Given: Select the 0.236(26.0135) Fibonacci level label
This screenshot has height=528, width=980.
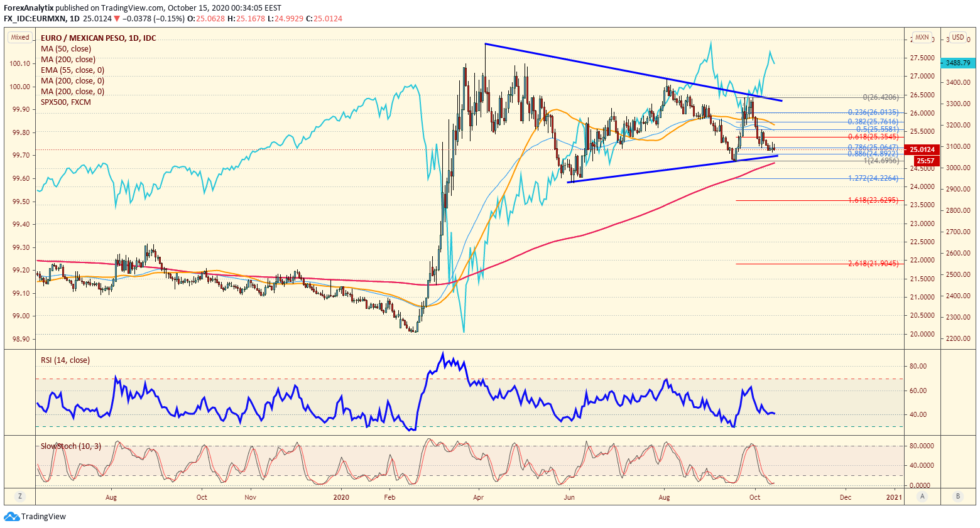Looking at the screenshot, I should (x=873, y=112).
